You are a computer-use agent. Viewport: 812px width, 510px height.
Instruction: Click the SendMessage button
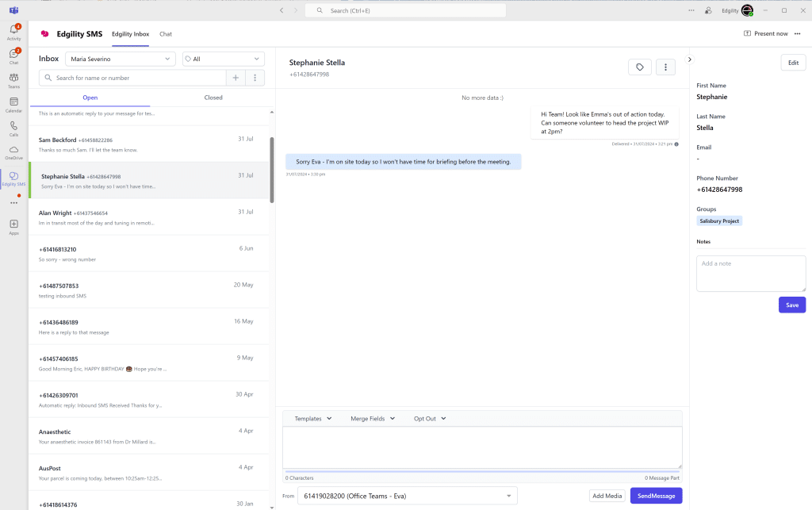[656, 495]
